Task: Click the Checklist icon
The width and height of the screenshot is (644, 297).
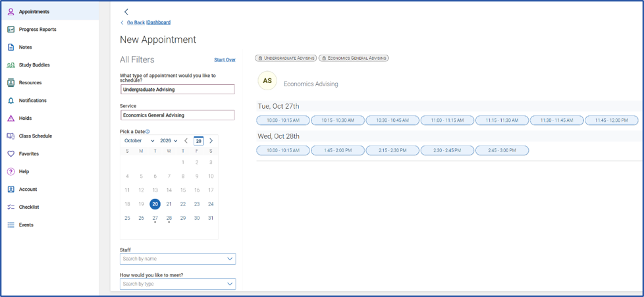Action: coord(11,207)
